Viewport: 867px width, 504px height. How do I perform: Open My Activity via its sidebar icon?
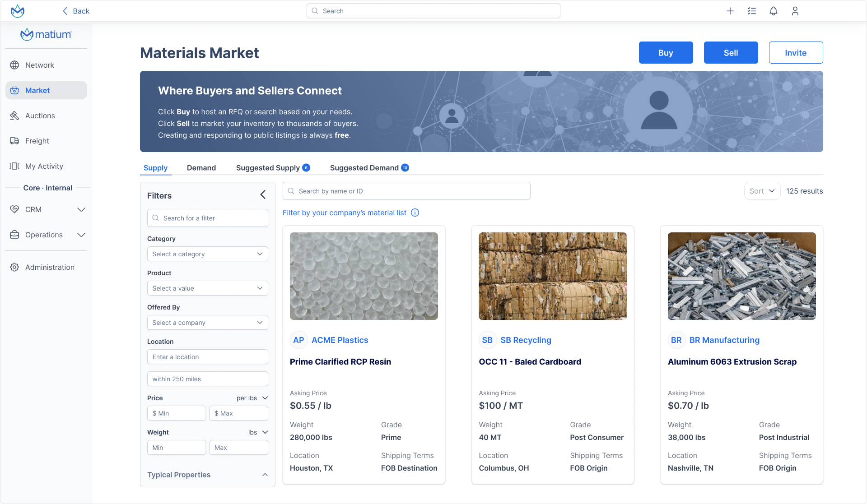tap(14, 166)
